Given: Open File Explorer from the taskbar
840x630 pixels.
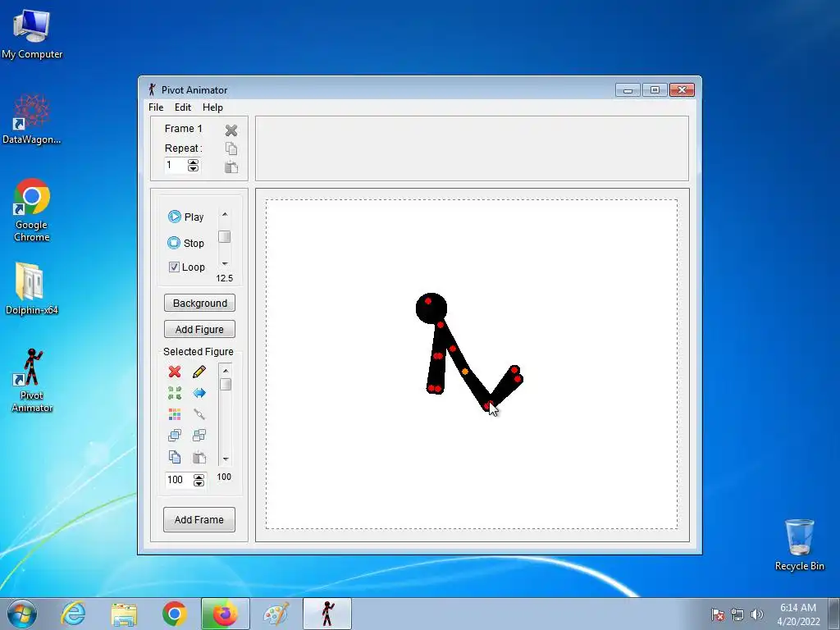Looking at the screenshot, I should coord(124,614).
